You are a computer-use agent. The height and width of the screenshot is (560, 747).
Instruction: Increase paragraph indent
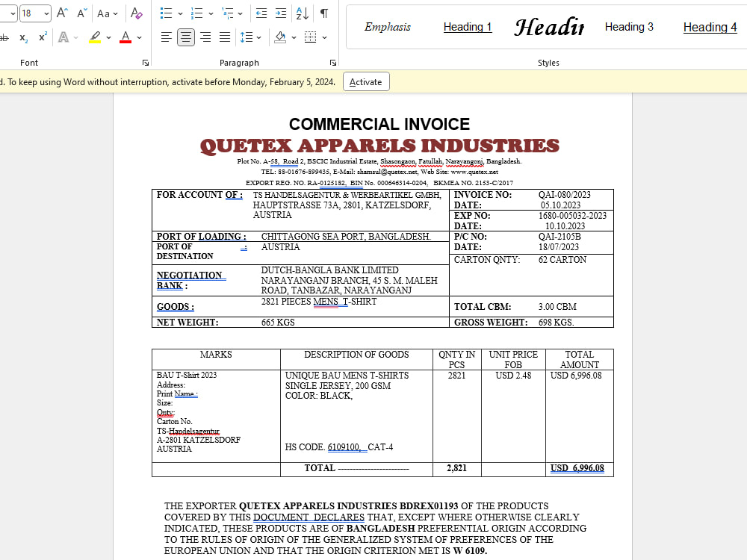pos(281,13)
